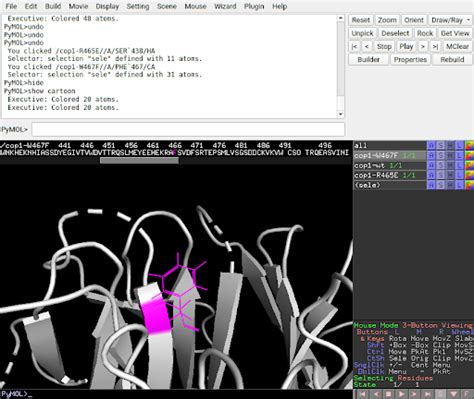Click the Orient button
The image size is (474, 399).
coord(414,20)
